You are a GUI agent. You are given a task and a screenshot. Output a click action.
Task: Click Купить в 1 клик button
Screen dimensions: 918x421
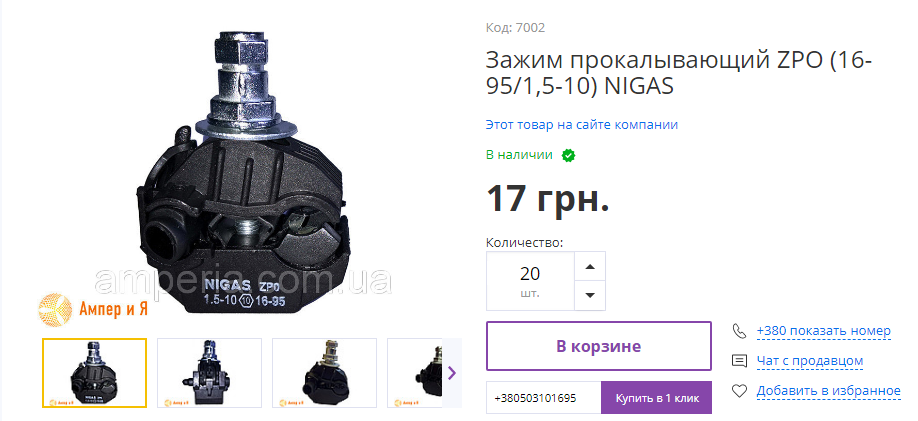pyautogui.click(x=656, y=398)
